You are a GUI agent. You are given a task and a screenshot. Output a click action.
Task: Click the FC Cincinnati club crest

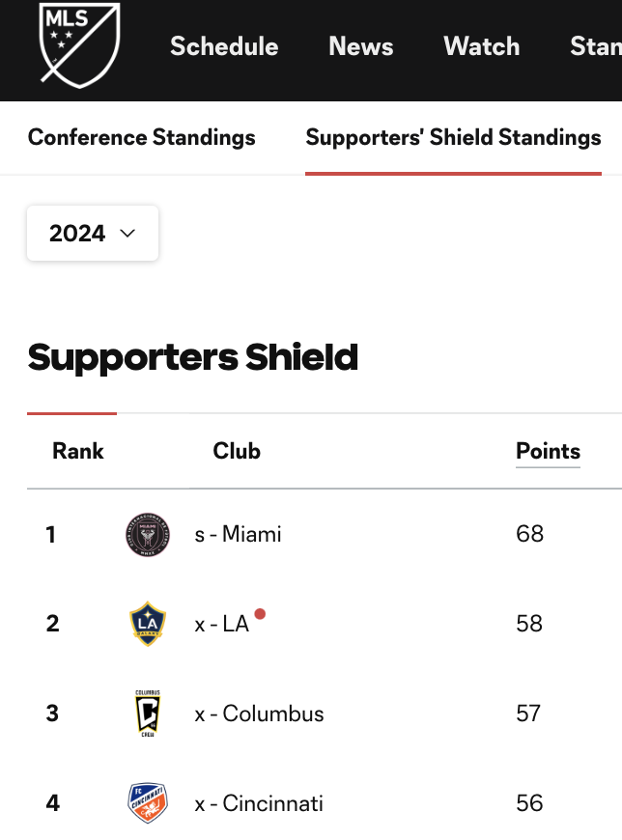(x=147, y=803)
